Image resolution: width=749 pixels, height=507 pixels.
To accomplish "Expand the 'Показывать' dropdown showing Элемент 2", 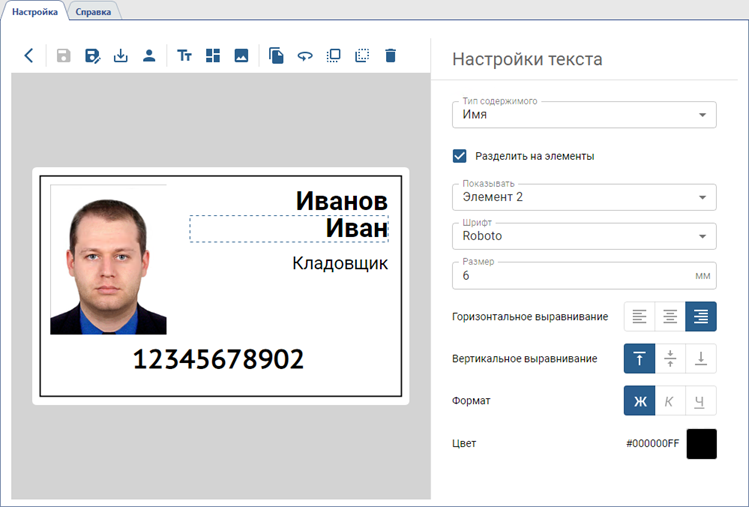I will [584, 197].
